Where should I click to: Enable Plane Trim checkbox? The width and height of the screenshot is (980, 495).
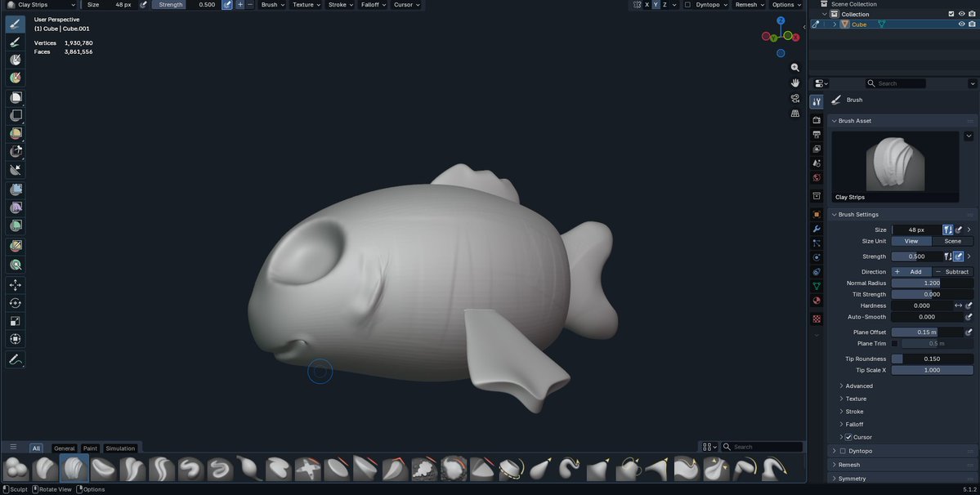tap(894, 343)
